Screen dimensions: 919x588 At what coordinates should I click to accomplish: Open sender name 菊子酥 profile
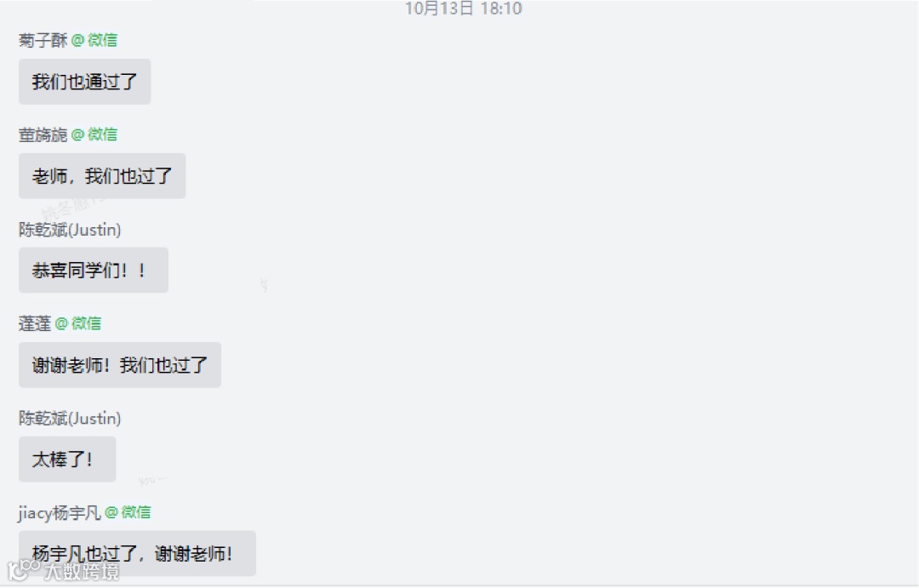point(43,40)
